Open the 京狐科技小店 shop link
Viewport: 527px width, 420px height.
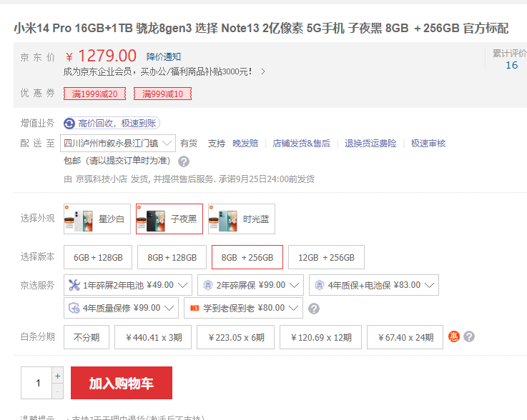point(101,179)
